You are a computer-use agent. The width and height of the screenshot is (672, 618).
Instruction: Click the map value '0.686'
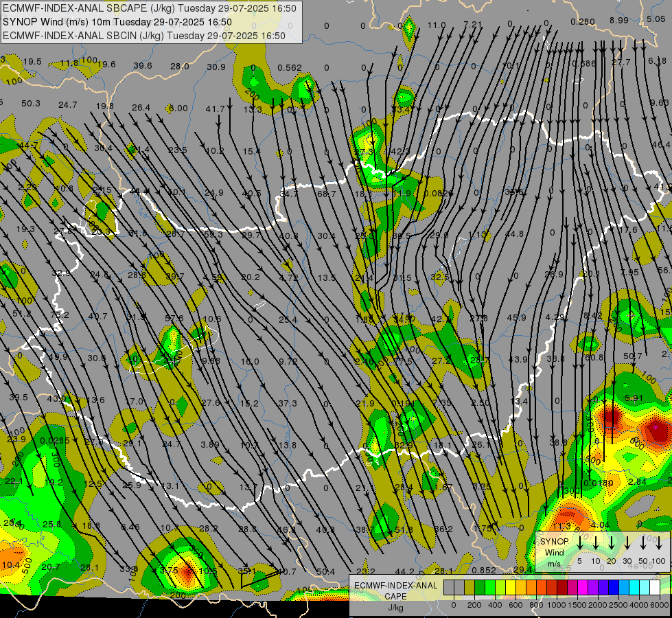pos(584,63)
